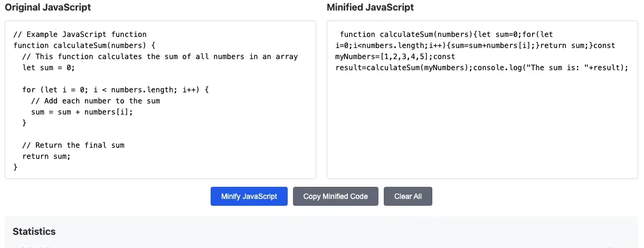The width and height of the screenshot is (644, 248).
Task: Click the "This function calculates the sum" comment
Action: click(x=160, y=56)
